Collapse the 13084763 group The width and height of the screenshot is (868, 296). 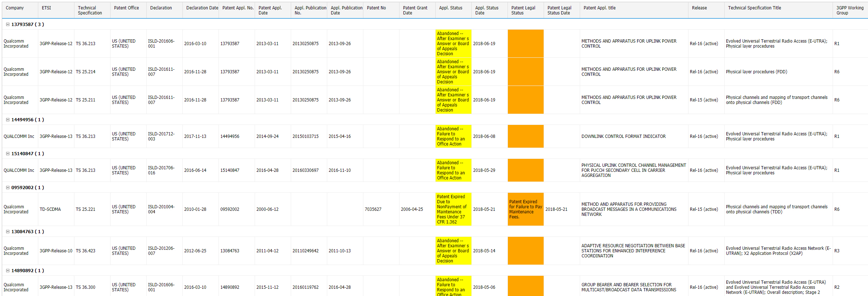click(x=8, y=232)
